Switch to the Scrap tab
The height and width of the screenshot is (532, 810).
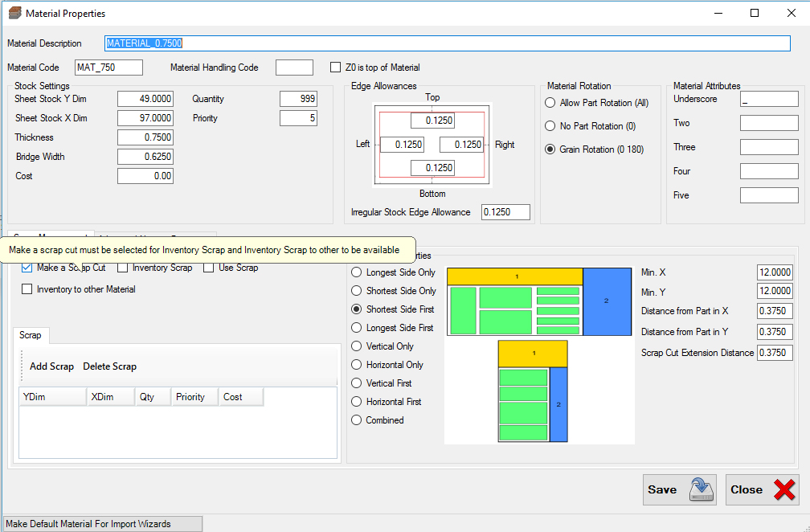30,335
